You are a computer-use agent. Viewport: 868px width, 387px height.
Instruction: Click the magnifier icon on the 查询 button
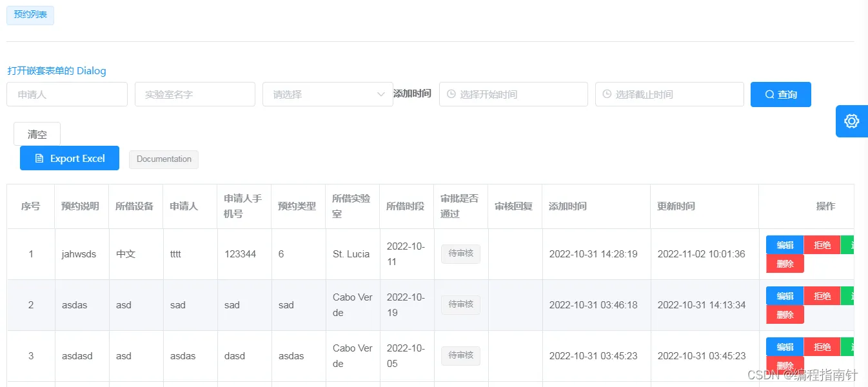769,95
